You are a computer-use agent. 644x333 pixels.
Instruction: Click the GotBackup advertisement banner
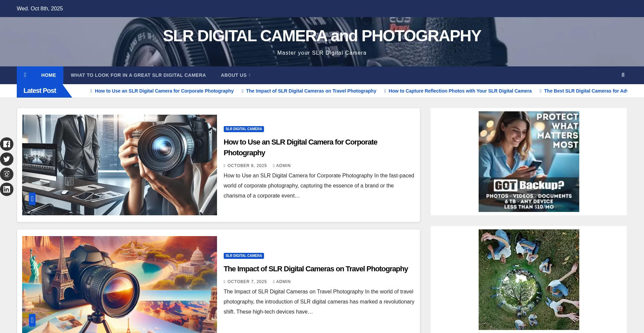coord(529,162)
